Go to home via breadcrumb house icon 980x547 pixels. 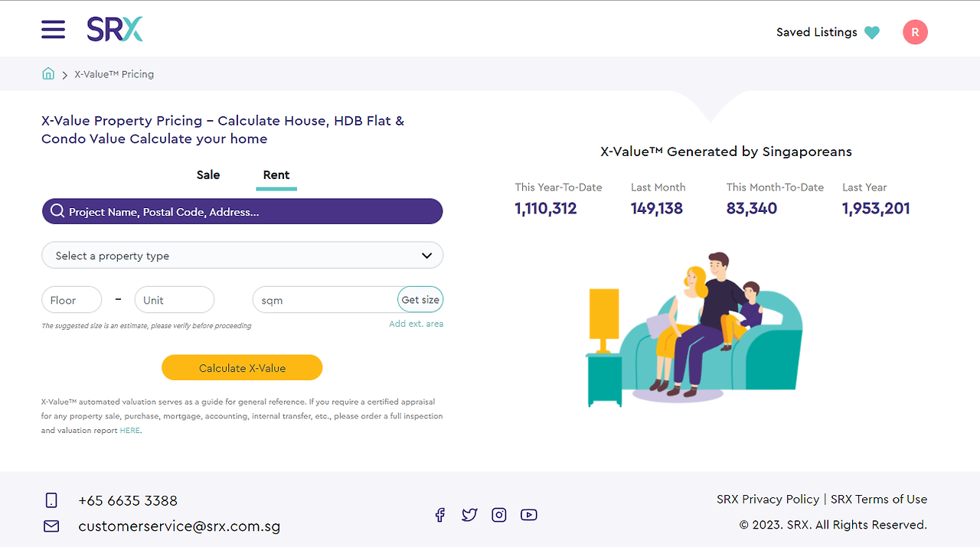tap(48, 73)
